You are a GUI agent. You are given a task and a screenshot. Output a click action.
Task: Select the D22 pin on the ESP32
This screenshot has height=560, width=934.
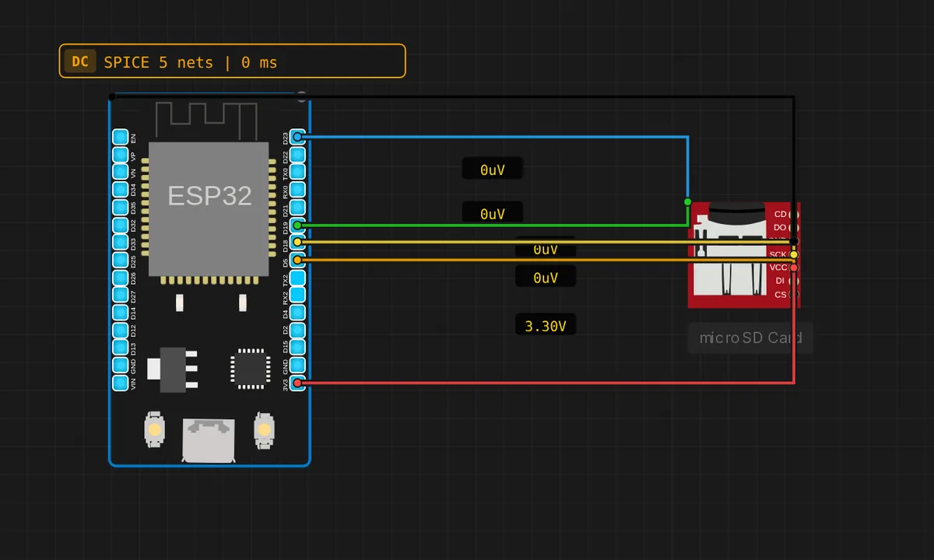click(297, 155)
